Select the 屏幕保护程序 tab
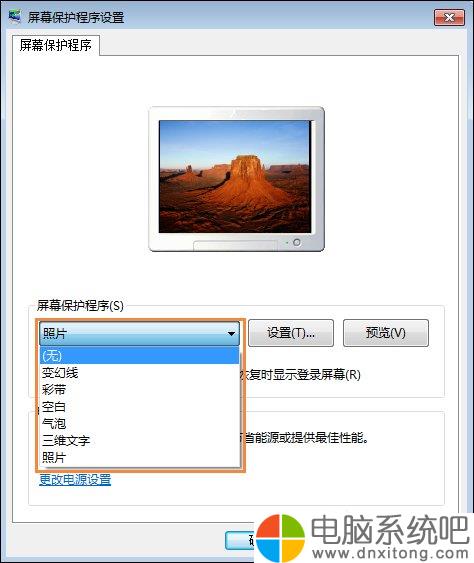 point(56,45)
